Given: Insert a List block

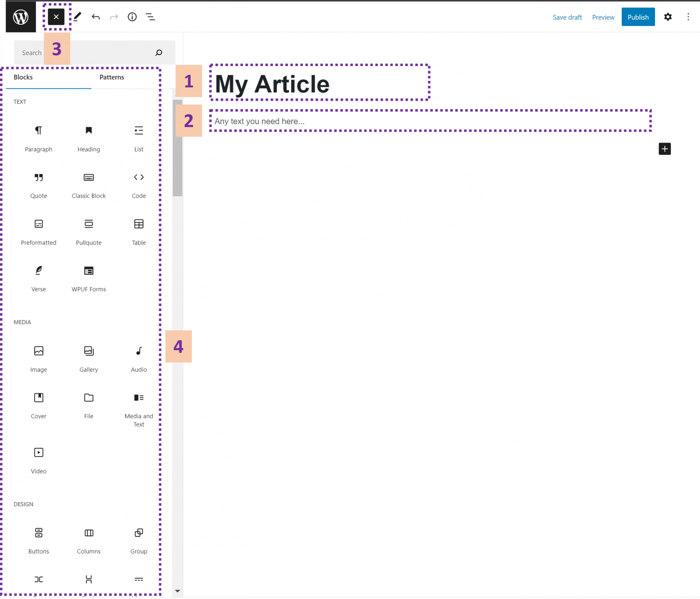Looking at the screenshot, I should pyautogui.click(x=139, y=138).
